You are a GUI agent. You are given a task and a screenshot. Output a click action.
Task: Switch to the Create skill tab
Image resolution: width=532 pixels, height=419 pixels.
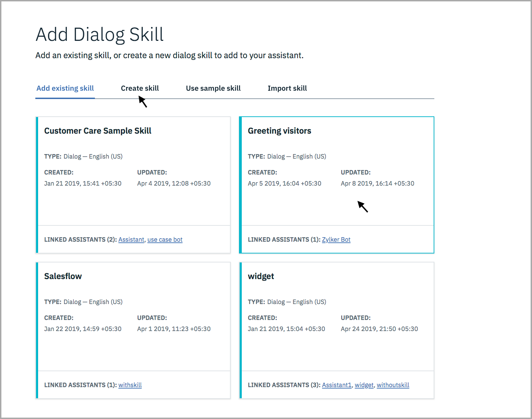(140, 88)
